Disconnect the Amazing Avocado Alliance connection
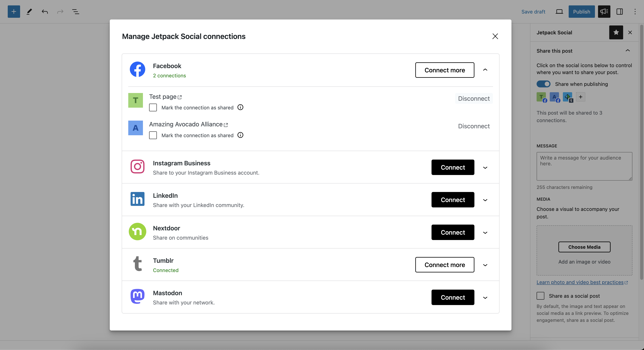Screen dimensions: 644x350 474,126
